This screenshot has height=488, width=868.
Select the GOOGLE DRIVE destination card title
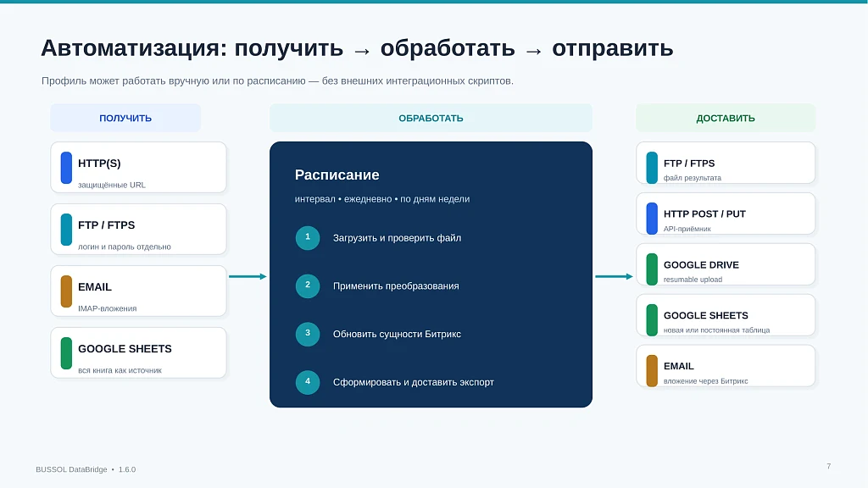click(x=701, y=265)
